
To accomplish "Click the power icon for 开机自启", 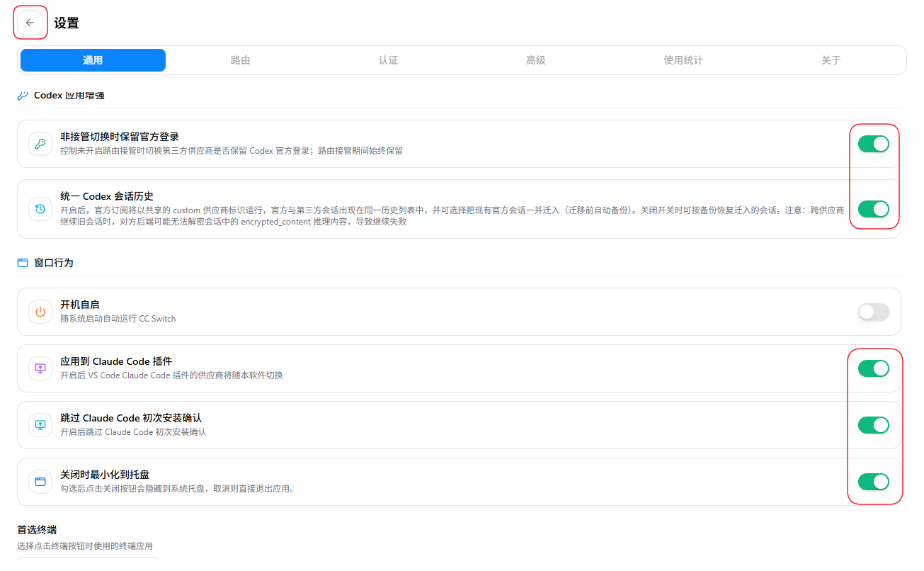I will click(40, 312).
